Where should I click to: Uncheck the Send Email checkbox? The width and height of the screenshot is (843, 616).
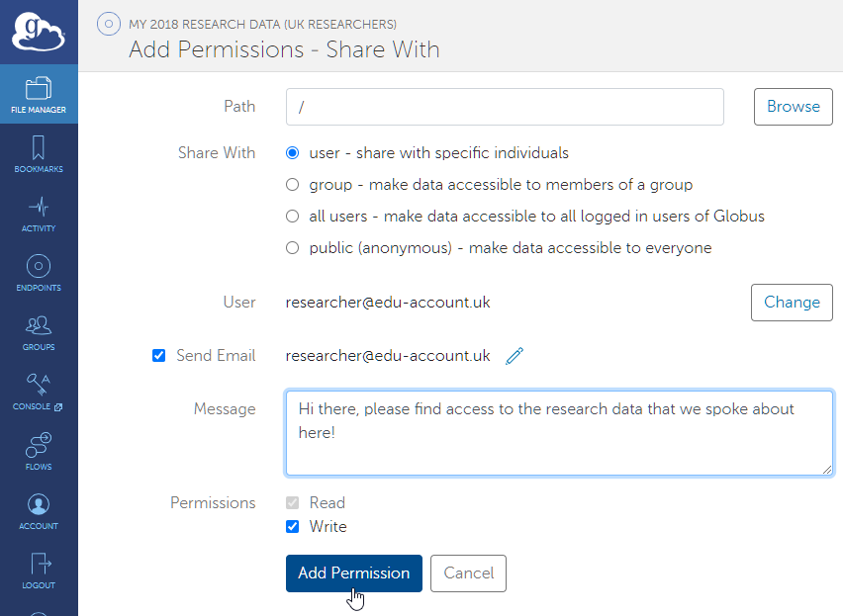coord(158,356)
